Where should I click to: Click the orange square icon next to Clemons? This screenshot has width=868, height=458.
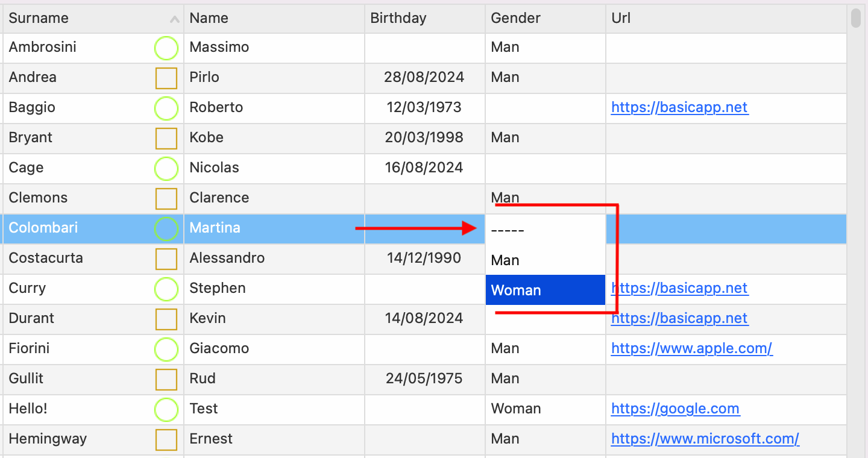pos(166,199)
